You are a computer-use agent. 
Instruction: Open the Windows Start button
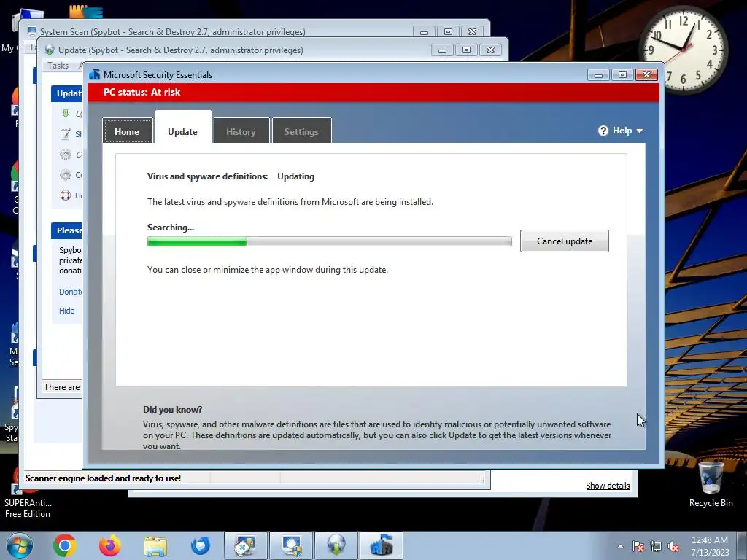click(x=20, y=545)
